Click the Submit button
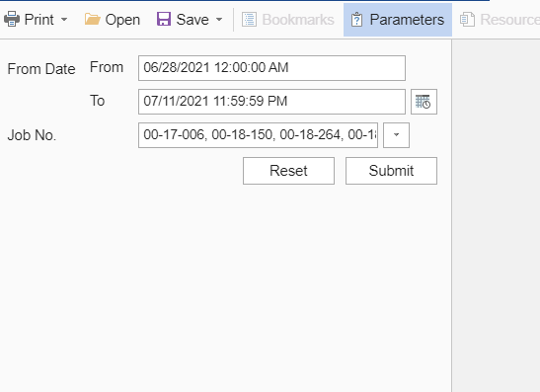This screenshot has height=392, width=540. pos(391,171)
